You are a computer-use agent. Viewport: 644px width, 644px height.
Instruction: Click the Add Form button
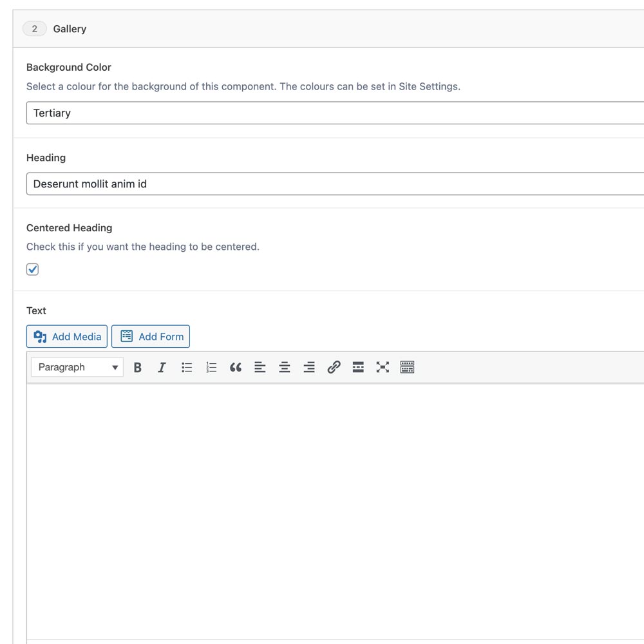[151, 336]
